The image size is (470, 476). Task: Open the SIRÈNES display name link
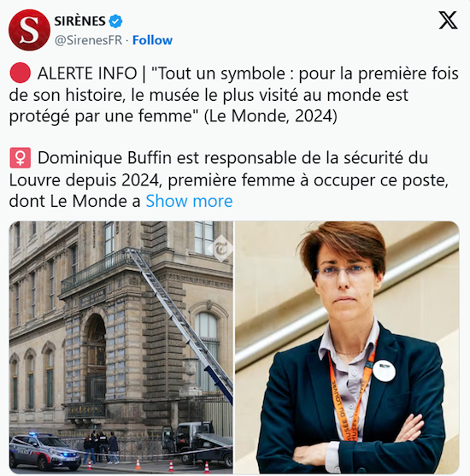[x=79, y=21]
